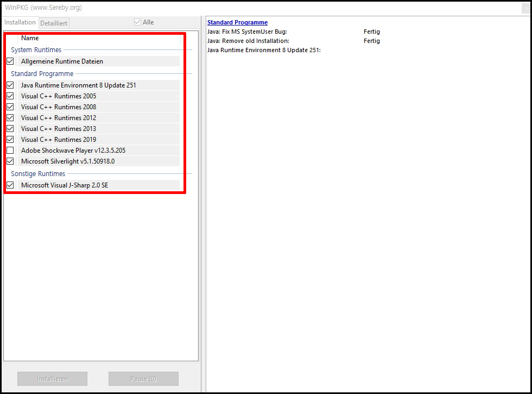This screenshot has width=532, height=394.
Task: Uncheck Visual C++ Runtimes 2008 checkbox
Action: point(10,107)
